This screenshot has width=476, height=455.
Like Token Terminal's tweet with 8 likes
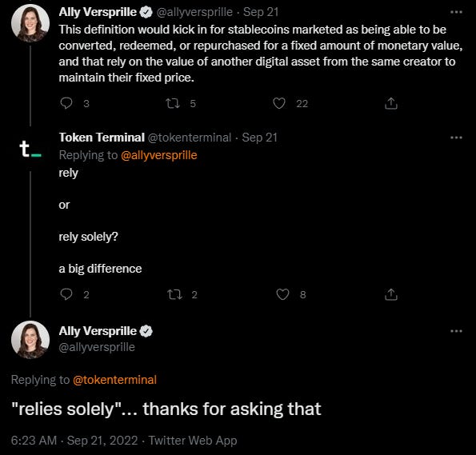tap(282, 294)
